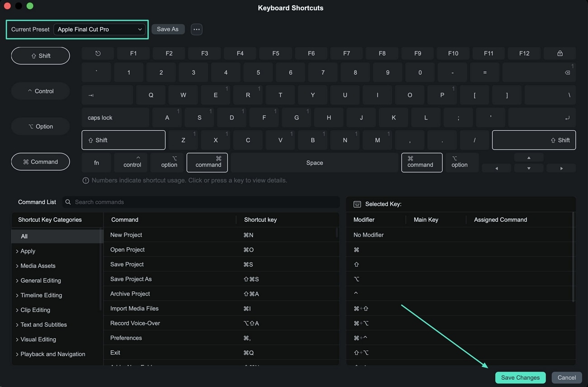Expand the Media Assets category

point(17,266)
